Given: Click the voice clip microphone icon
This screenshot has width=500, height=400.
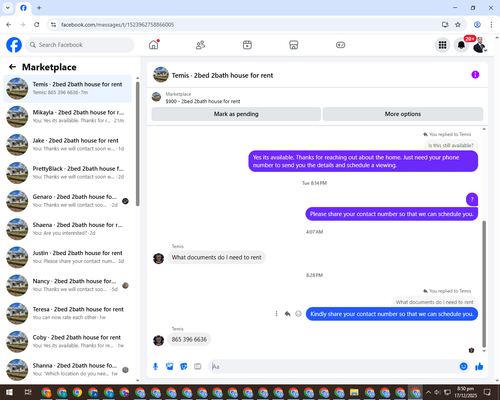Looking at the screenshot, I should pyautogui.click(x=155, y=367).
